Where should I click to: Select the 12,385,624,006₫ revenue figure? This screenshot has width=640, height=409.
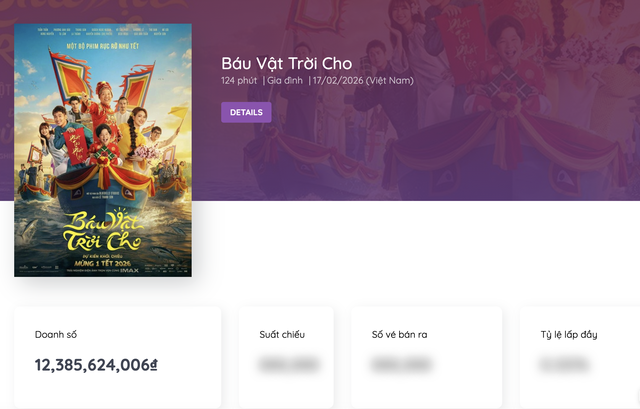tap(96, 365)
